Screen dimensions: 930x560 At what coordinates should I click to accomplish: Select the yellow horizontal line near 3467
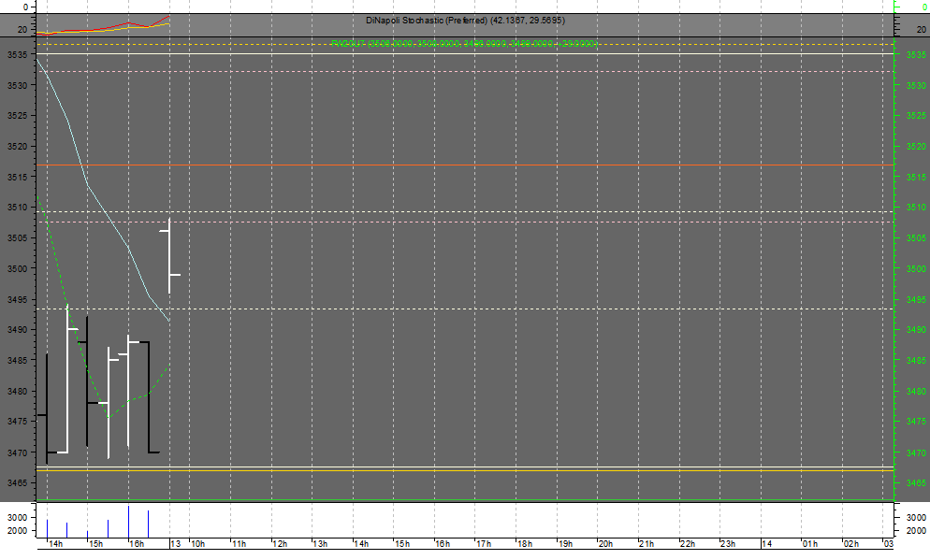(465, 470)
